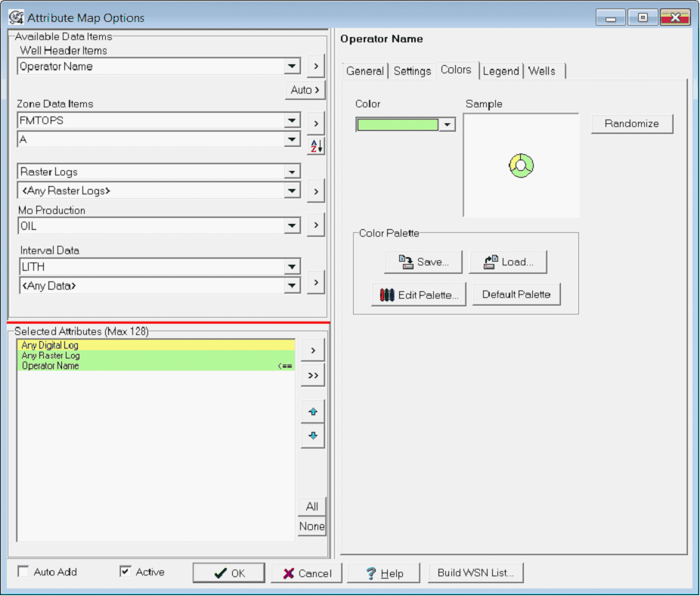Open the Settings tab
Image resolution: width=700 pixels, height=596 pixels.
[412, 70]
